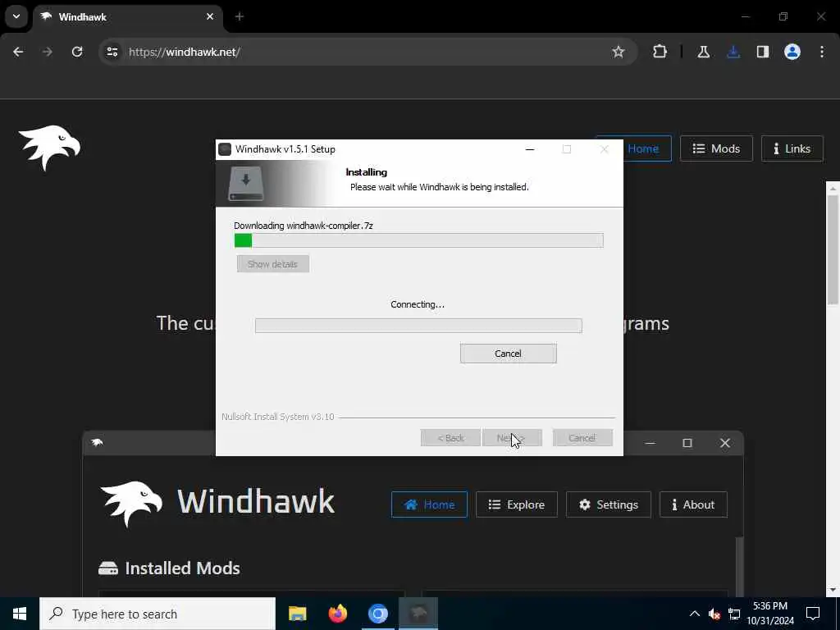This screenshot has height=630, width=840.
Task: Show hidden system tray icons
Action: coord(694,614)
